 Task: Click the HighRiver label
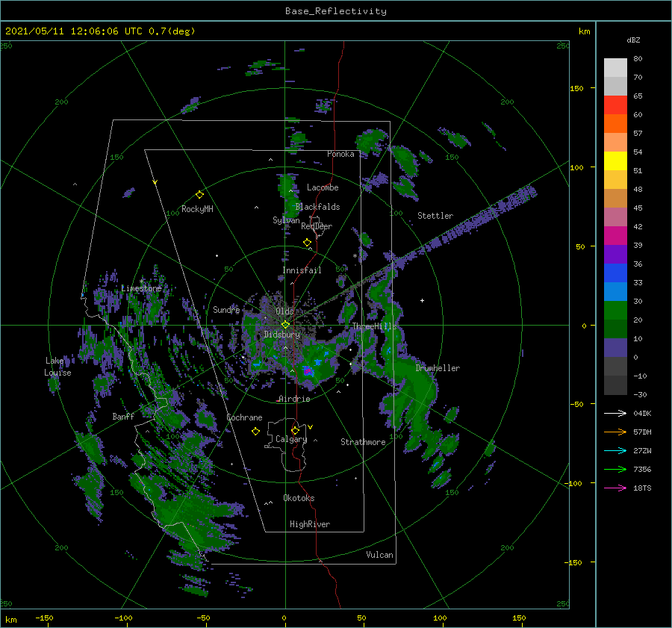tap(310, 524)
